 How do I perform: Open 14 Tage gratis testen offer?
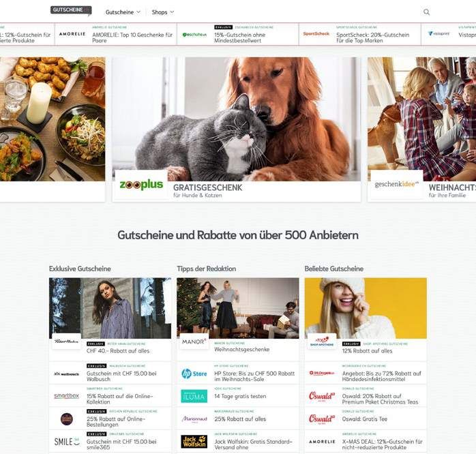tap(240, 396)
